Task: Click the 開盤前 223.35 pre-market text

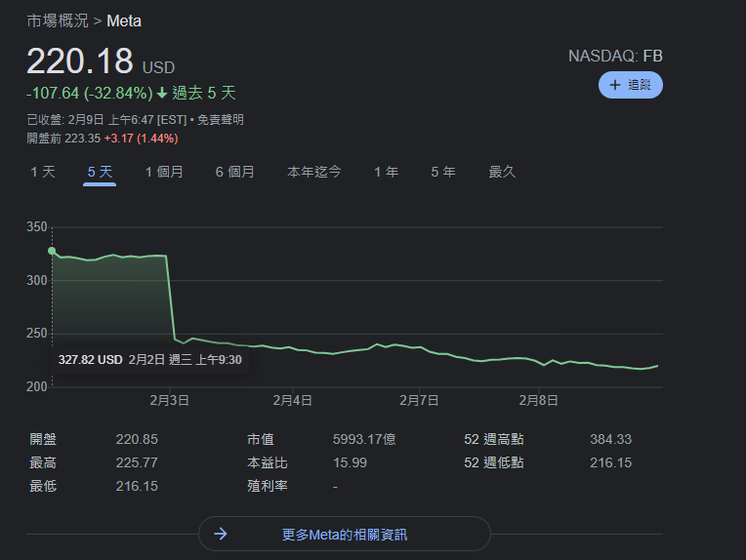Action: tap(63, 139)
